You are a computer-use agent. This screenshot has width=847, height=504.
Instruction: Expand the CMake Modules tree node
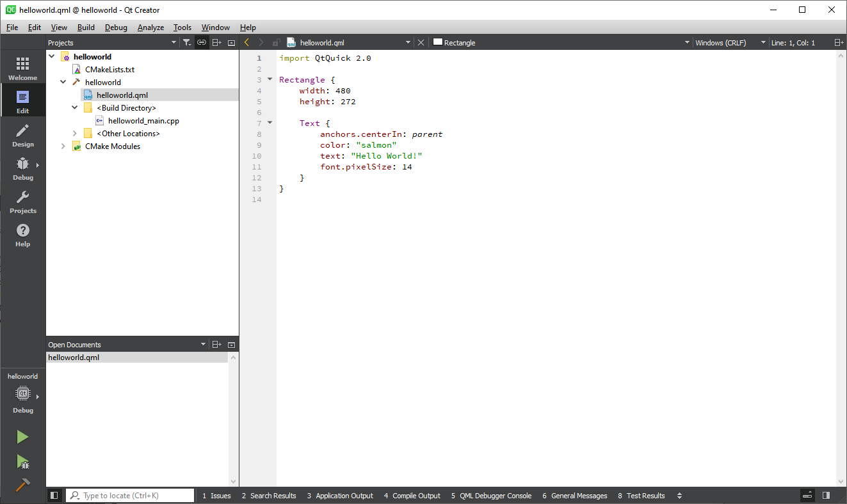point(63,146)
